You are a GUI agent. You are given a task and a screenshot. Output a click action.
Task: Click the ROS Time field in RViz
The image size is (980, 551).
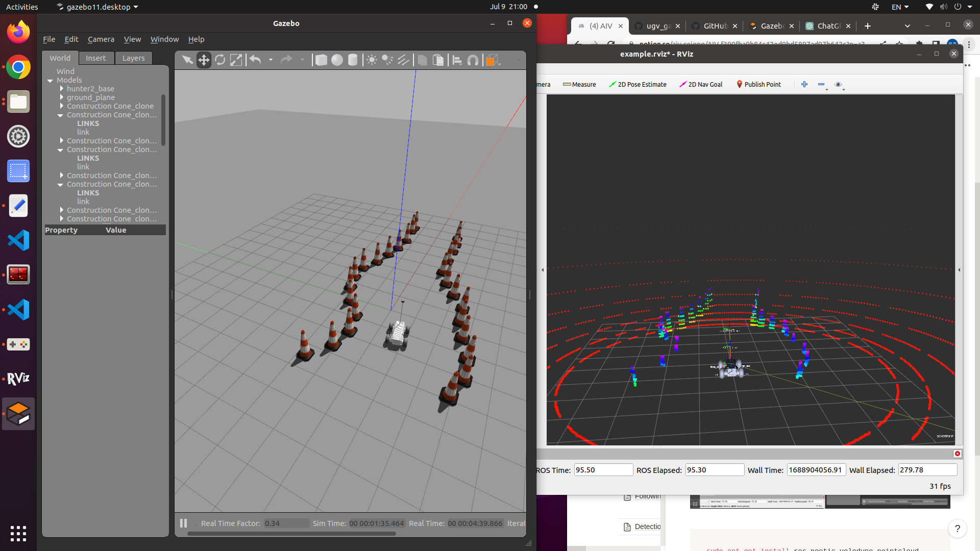click(603, 470)
